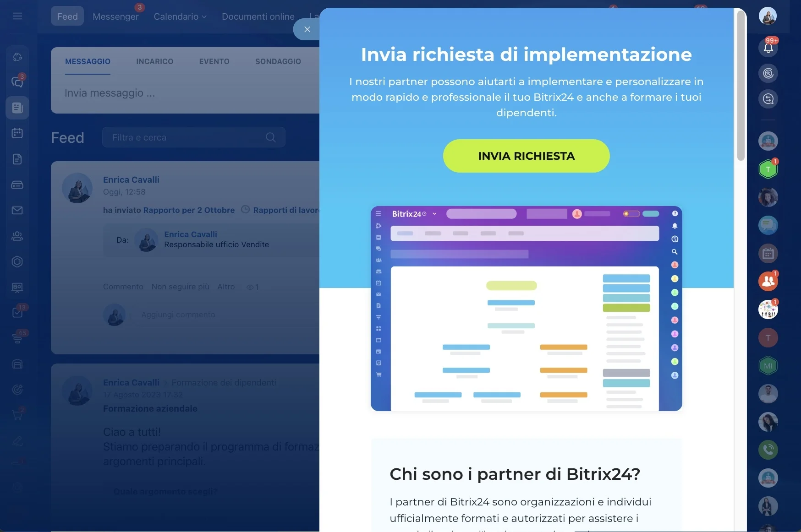Image resolution: width=801 pixels, height=532 pixels.
Task: Select the INCARICO tab in the post composer
Action: point(154,61)
